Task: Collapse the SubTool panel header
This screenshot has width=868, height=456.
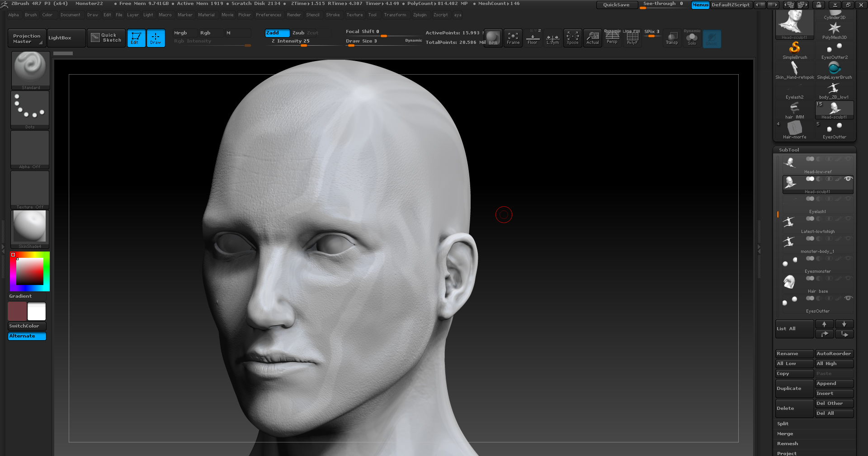Action: point(814,150)
